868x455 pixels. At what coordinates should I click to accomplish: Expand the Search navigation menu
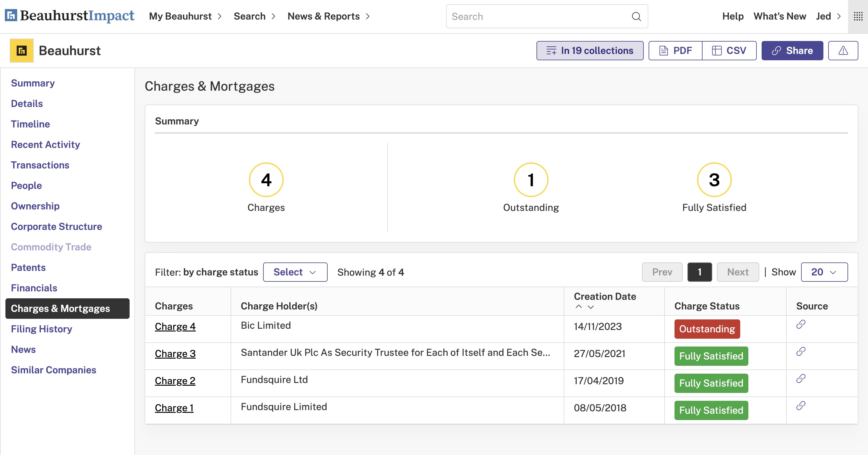(254, 16)
